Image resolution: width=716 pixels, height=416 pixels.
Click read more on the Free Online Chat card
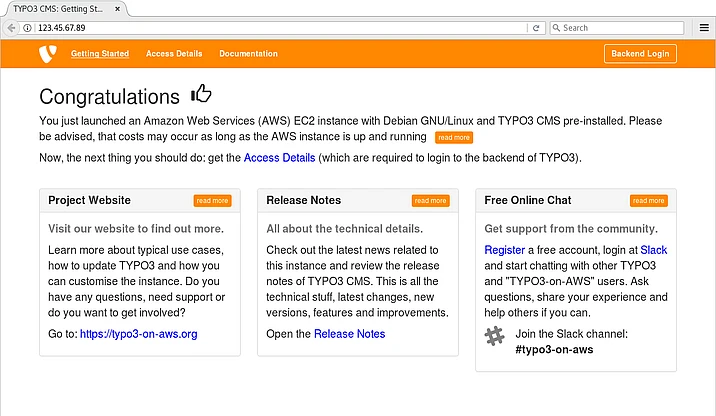coord(648,201)
